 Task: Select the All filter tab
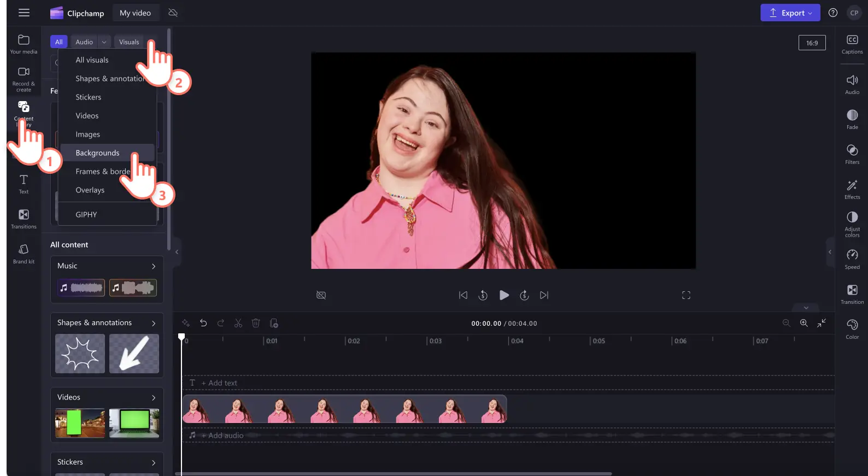coord(59,42)
